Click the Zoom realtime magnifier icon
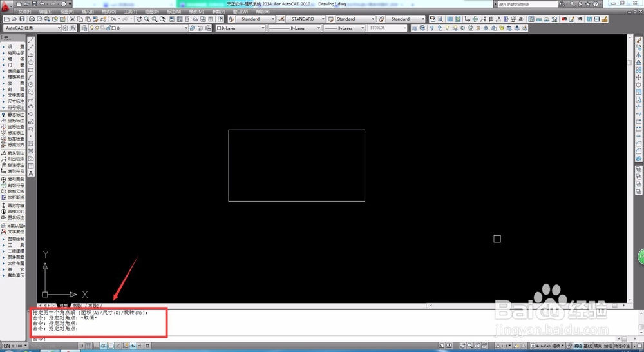Image resolution: width=644 pixels, height=352 pixels. [147, 19]
